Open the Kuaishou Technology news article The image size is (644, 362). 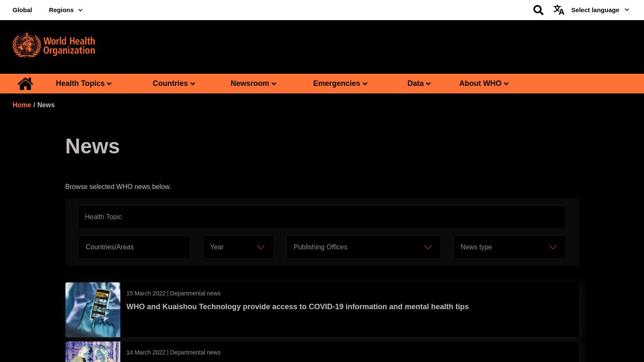298,307
